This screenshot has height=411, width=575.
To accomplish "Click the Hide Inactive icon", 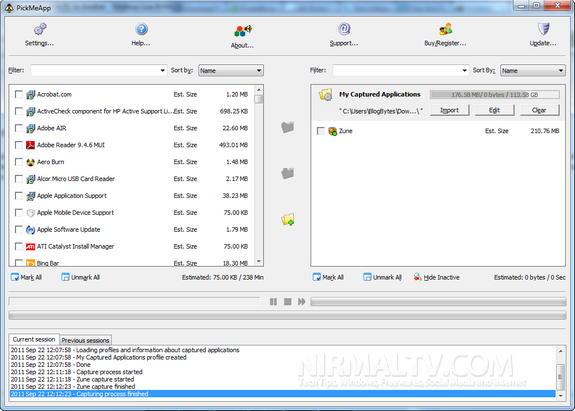I will point(417,277).
